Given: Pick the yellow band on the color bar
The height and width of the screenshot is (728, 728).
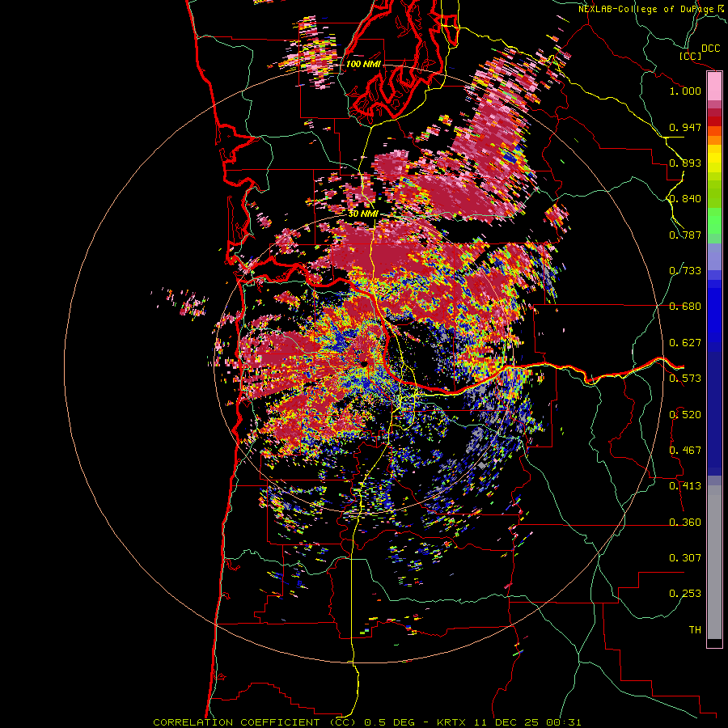Looking at the screenshot, I should [x=714, y=159].
